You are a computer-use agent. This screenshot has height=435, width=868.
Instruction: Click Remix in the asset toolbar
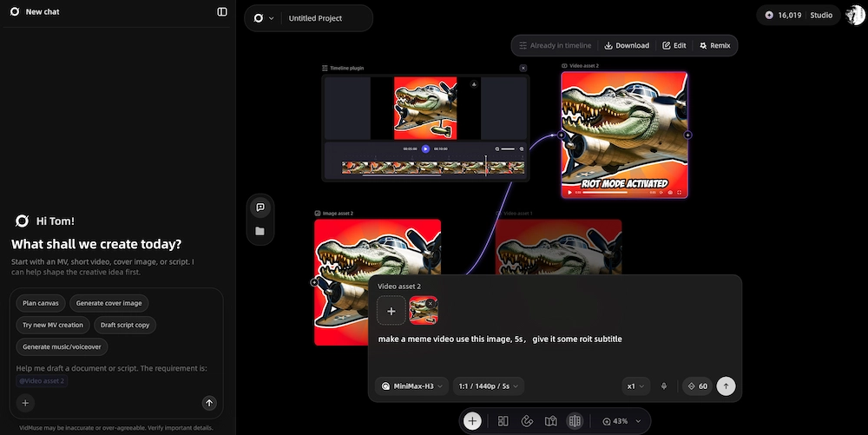coord(714,45)
